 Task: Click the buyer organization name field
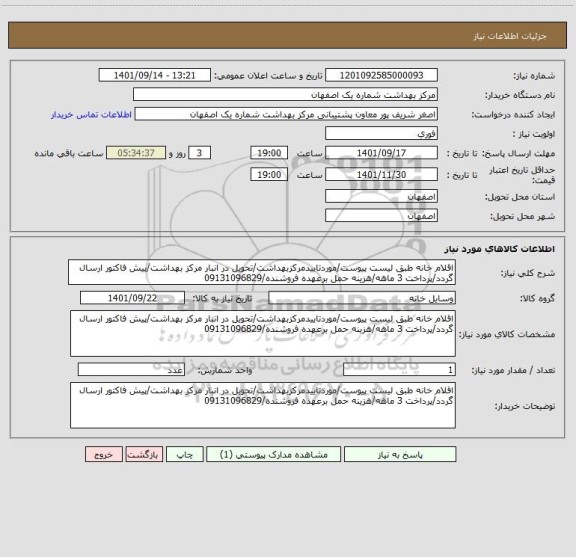285,95
